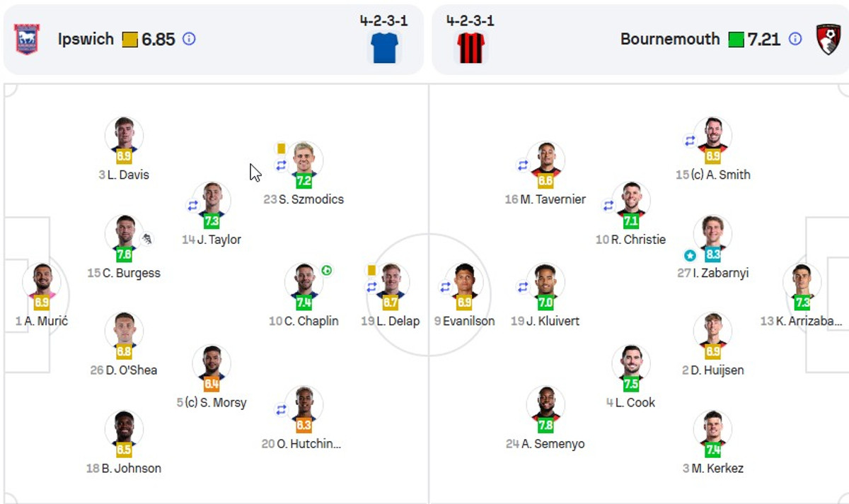849x504 pixels.
Task: Open L. Davis player photo
Action: [124, 134]
